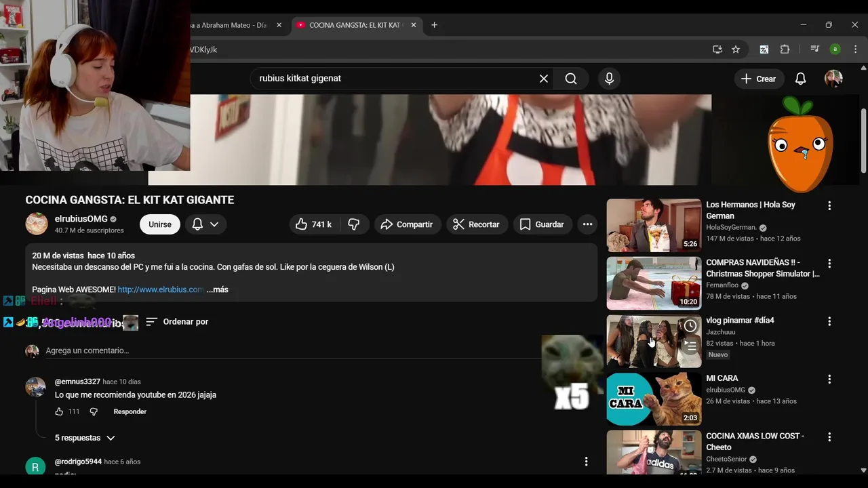Click the Unirse join button
Viewport: 868px width, 488px height.
tap(160, 224)
